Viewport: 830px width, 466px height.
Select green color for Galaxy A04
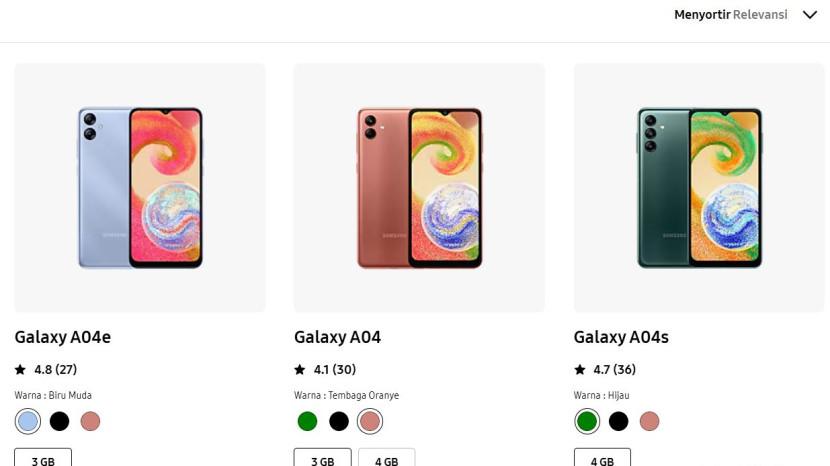click(x=307, y=421)
